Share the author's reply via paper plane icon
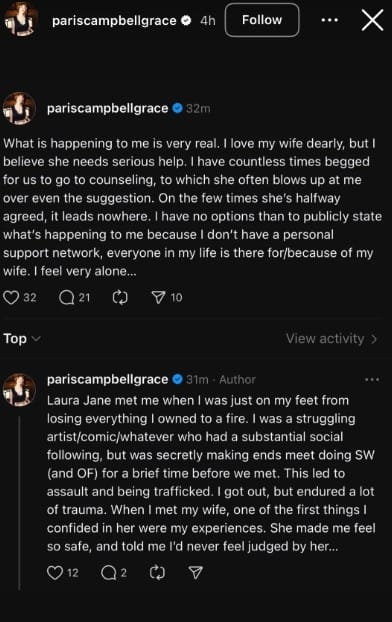Viewport: 392px width, 622px height. pyautogui.click(x=196, y=572)
